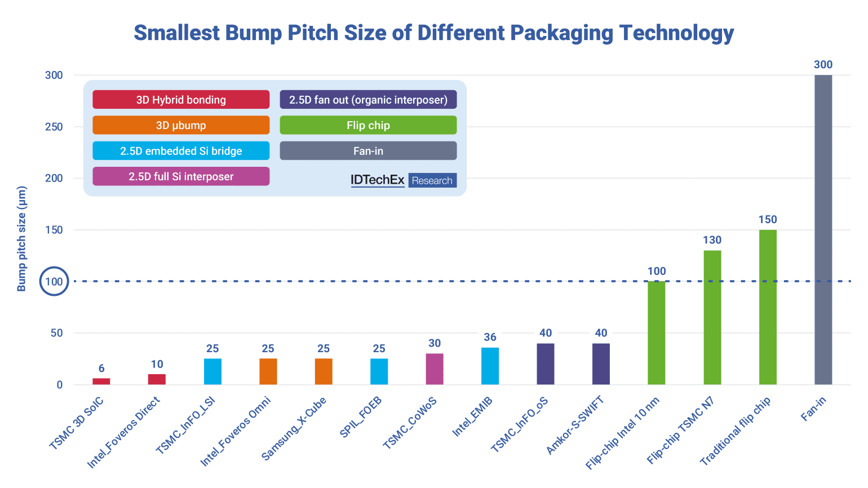This screenshot has width=868, height=488.
Task: Select the Flip chip legend entry
Action: 368,125
